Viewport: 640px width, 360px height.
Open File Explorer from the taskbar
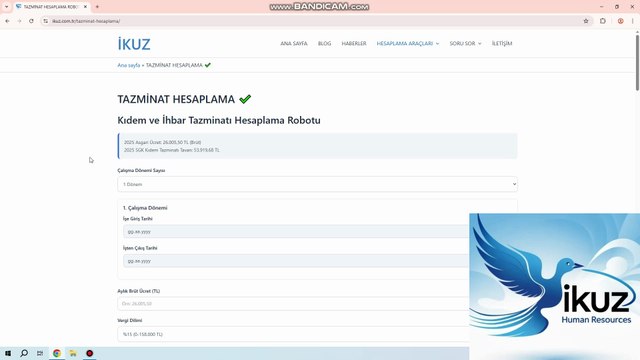pyautogui.click(x=73, y=353)
